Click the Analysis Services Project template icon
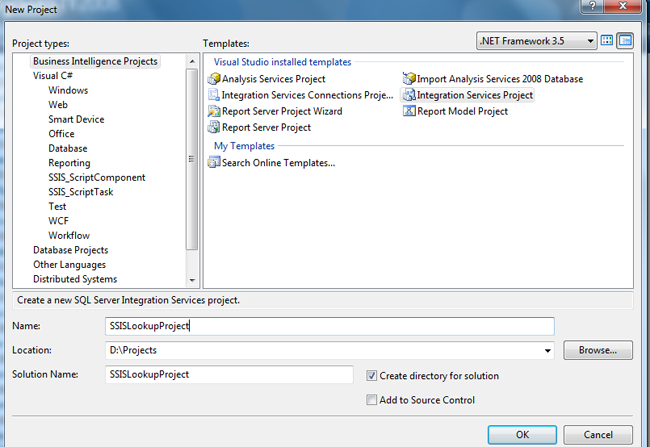Screen dimensions: 650x447 point(213,79)
